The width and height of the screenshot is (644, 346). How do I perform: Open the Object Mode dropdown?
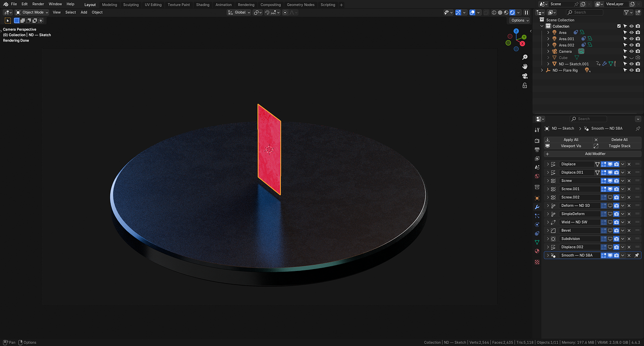coord(32,12)
